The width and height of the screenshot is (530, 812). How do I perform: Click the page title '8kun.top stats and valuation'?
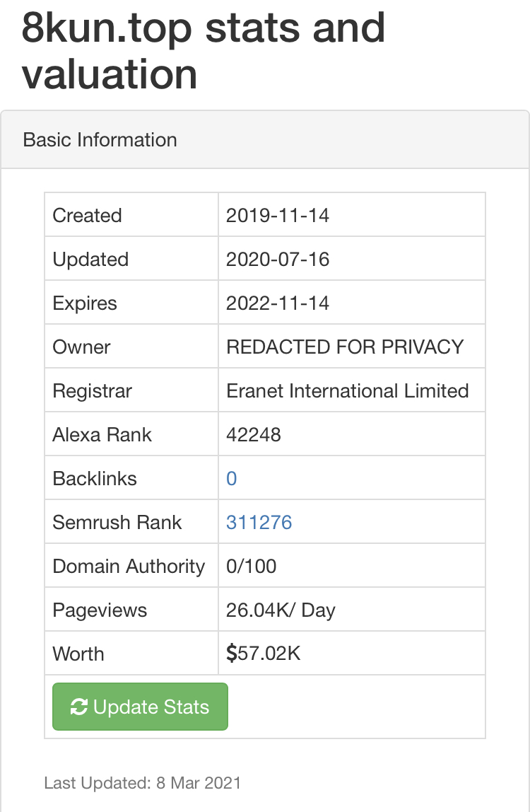pos(204,50)
